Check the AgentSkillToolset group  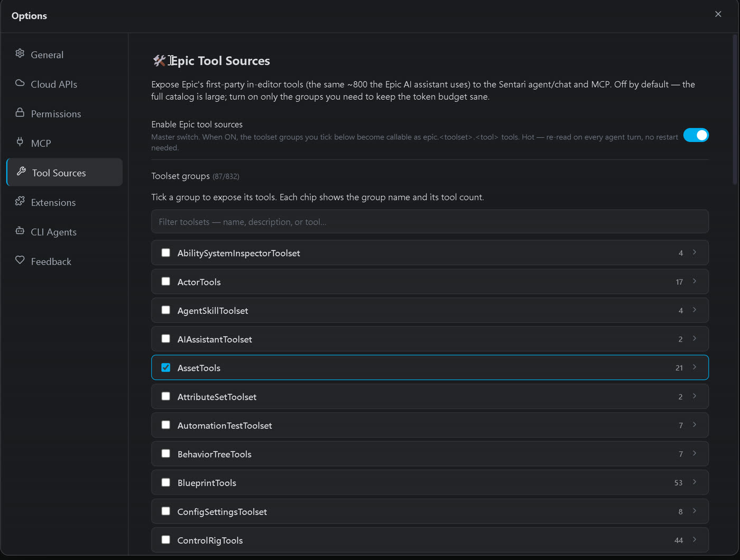[x=166, y=310]
